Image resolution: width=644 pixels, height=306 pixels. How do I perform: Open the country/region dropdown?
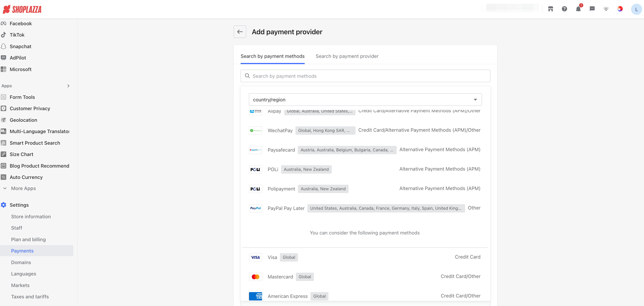click(x=365, y=100)
